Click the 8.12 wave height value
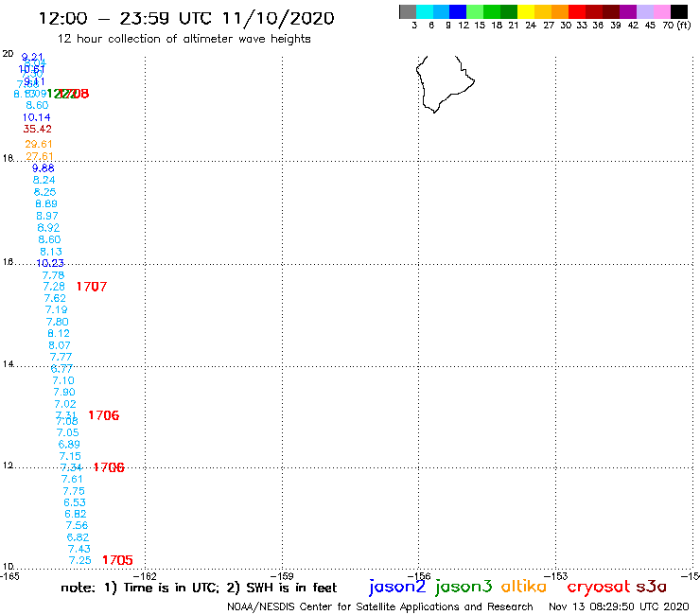 (59, 334)
